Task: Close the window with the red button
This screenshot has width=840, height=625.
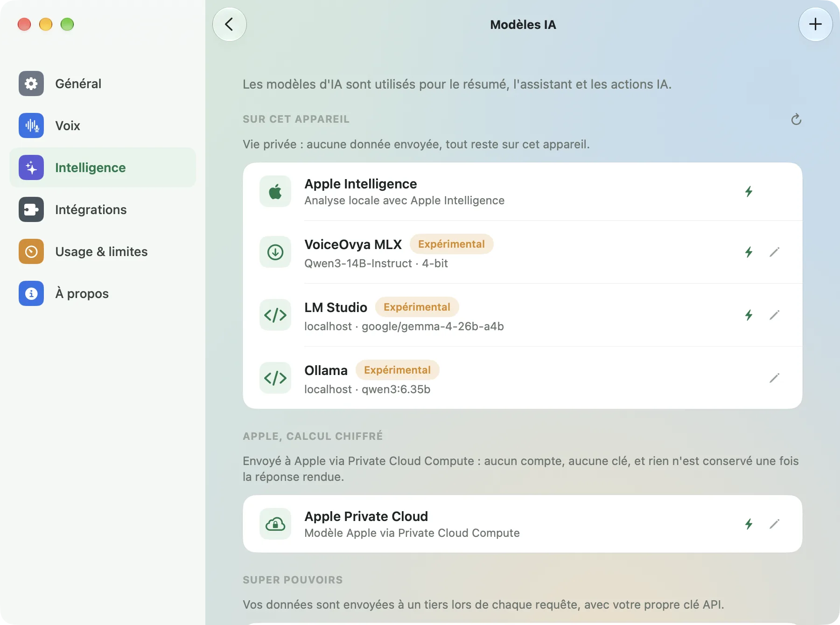Action: (x=24, y=24)
